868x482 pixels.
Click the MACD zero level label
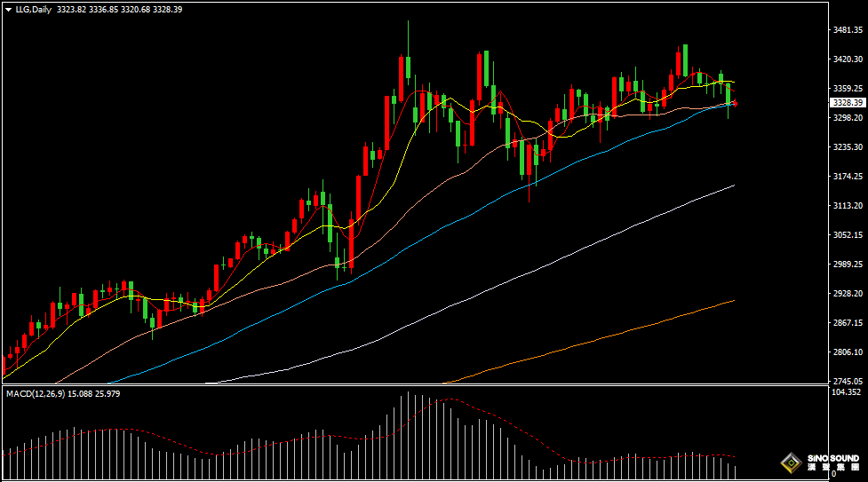click(x=833, y=475)
